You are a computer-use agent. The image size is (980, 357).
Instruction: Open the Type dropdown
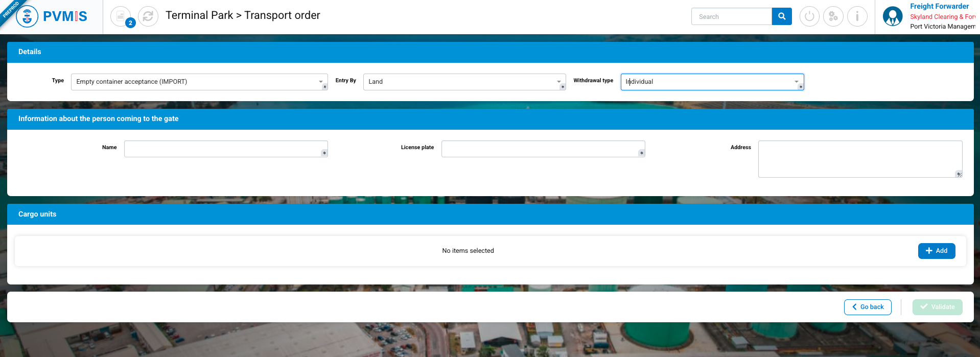point(199,82)
